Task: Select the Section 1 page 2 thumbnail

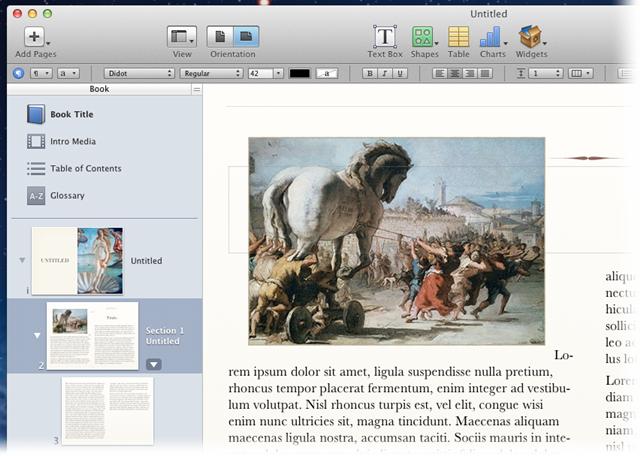Action: pyautogui.click(x=93, y=336)
